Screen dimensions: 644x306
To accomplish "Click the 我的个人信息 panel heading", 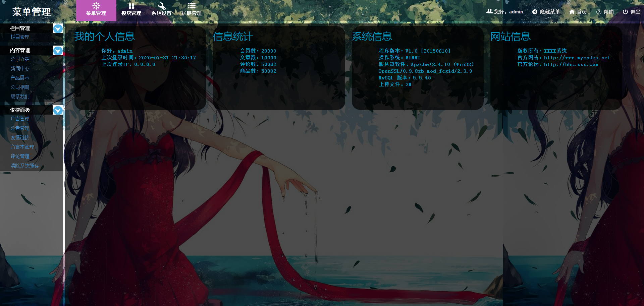I will pos(105,36).
